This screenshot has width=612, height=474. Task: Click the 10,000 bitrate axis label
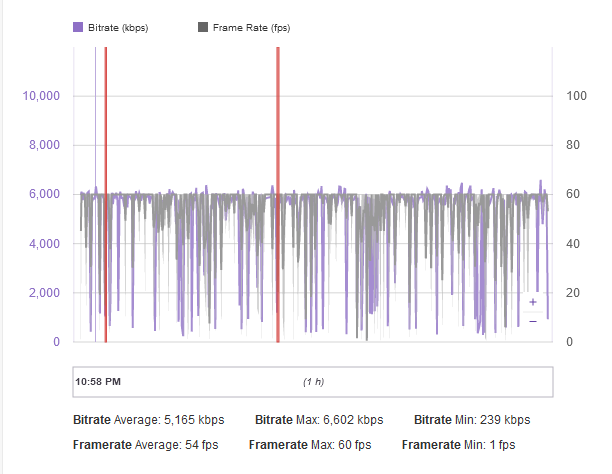(x=42, y=96)
